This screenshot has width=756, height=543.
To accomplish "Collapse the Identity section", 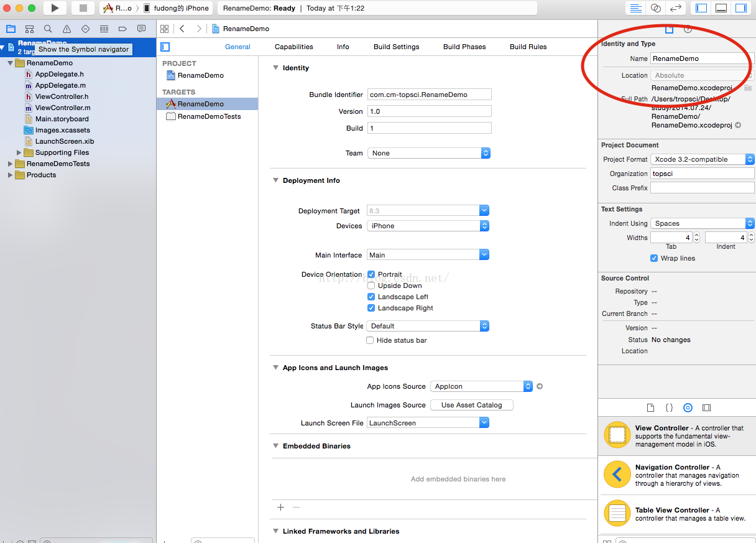I will [276, 68].
